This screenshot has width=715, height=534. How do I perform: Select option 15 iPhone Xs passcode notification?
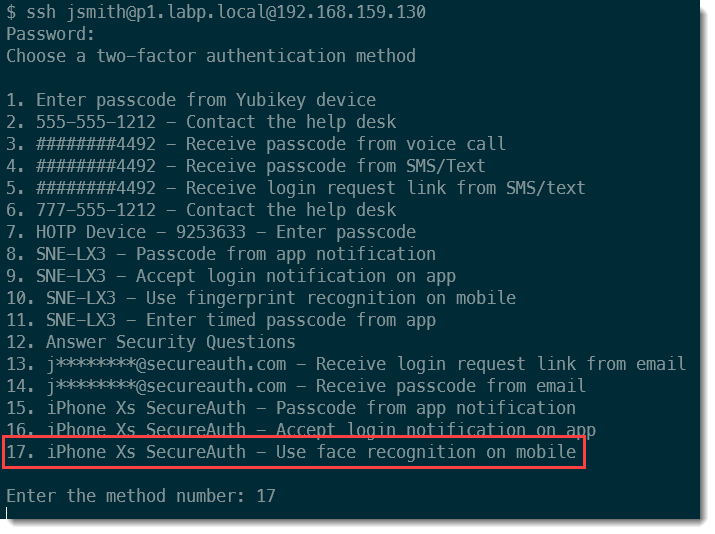291,408
